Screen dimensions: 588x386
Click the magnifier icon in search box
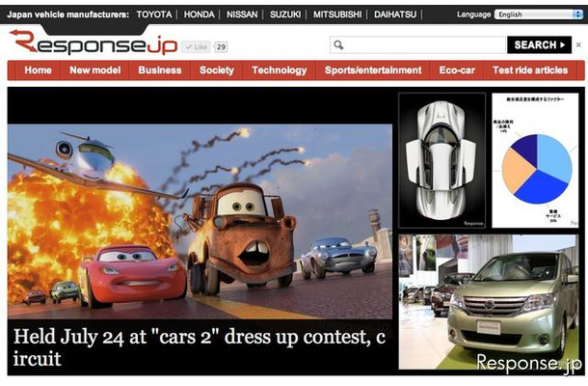click(x=338, y=45)
